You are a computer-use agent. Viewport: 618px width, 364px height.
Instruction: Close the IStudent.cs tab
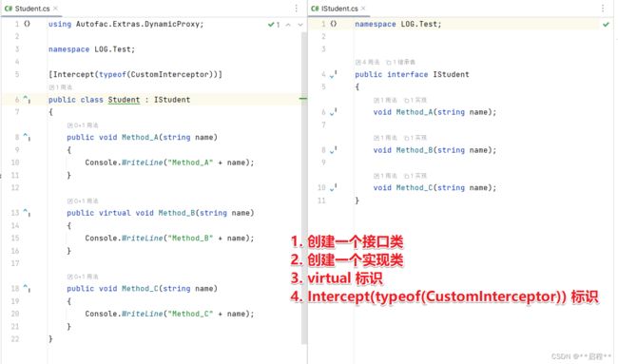[363, 9]
